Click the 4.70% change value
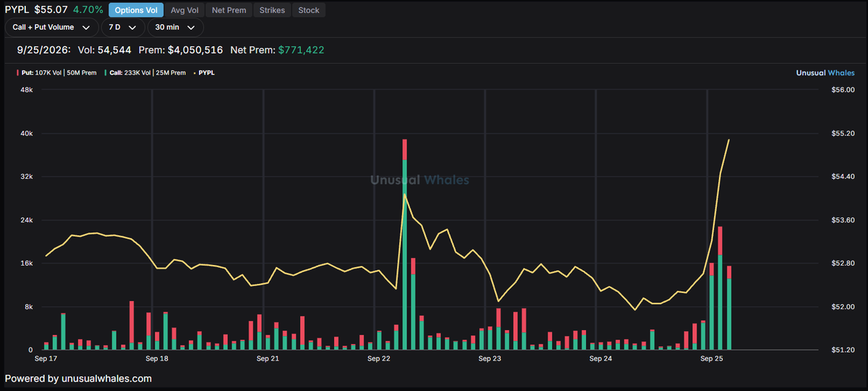 point(88,10)
